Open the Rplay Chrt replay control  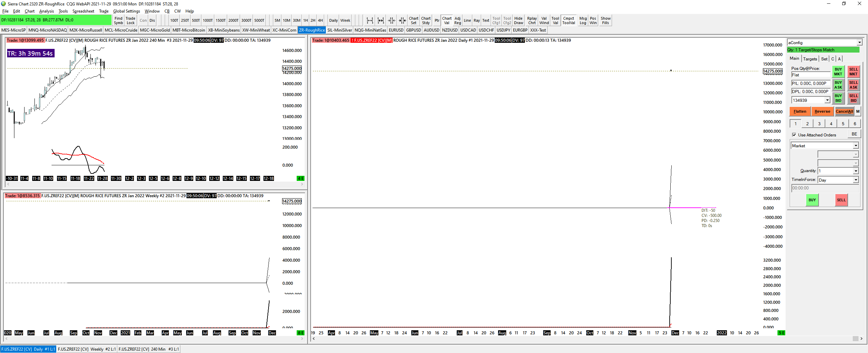coord(532,21)
